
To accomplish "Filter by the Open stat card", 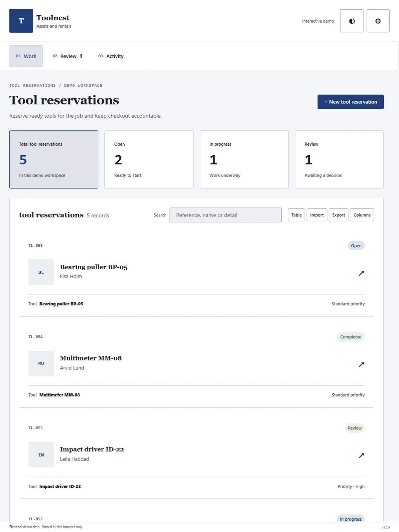I will point(149,159).
